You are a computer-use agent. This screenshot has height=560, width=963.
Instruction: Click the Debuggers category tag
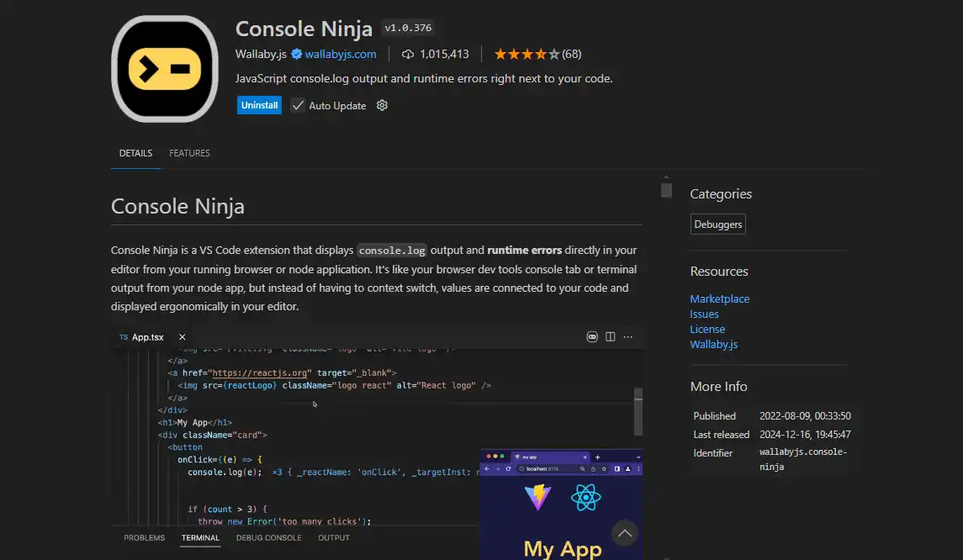pos(718,225)
